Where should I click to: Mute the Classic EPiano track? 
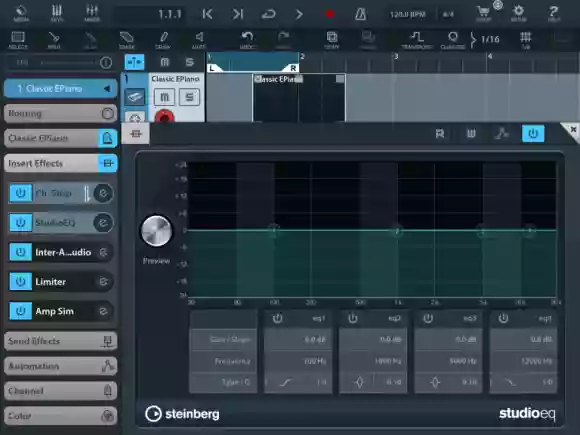(165, 97)
